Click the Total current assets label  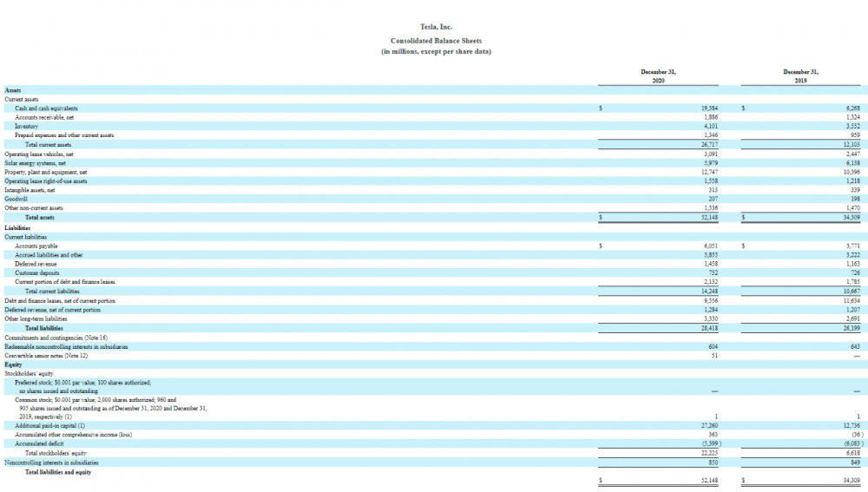pos(49,144)
